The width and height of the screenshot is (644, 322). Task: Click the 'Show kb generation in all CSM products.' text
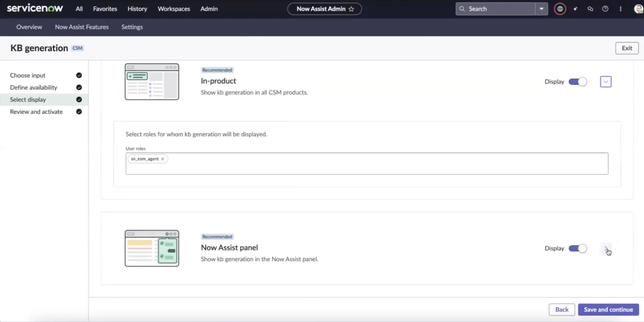point(254,92)
